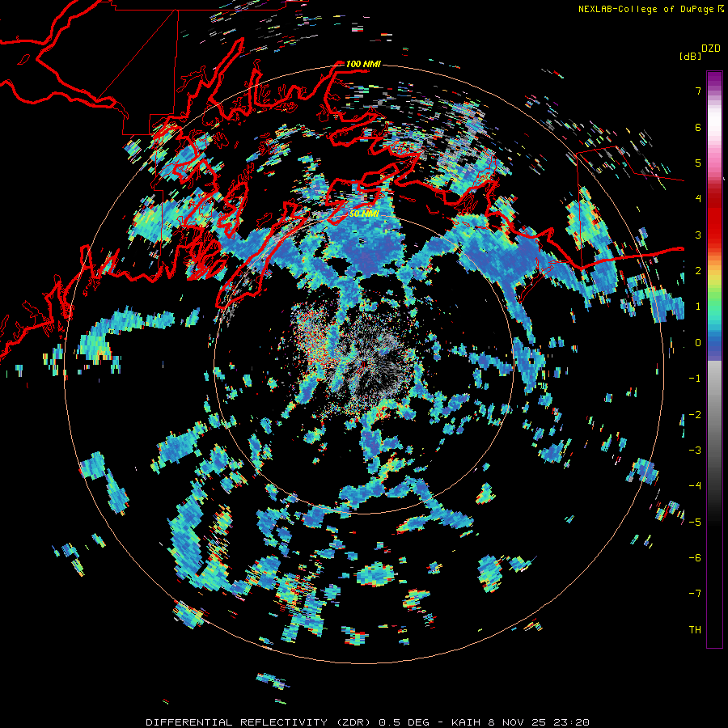Click the KAIH station identifier
This screenshot has width=728, height=728.
(x=467, y=722)
